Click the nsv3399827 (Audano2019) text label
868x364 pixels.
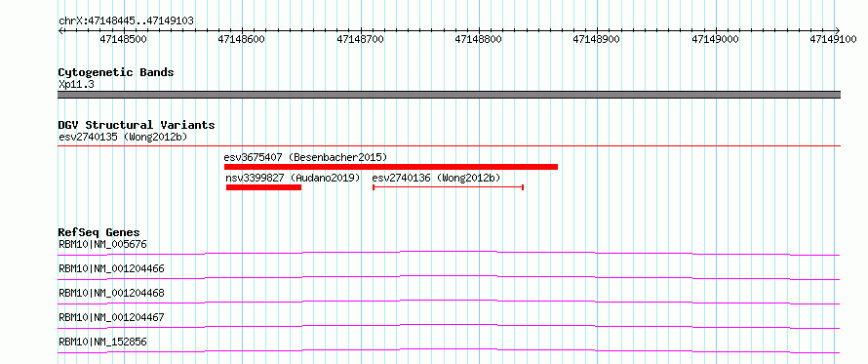(x=293, y=178)
